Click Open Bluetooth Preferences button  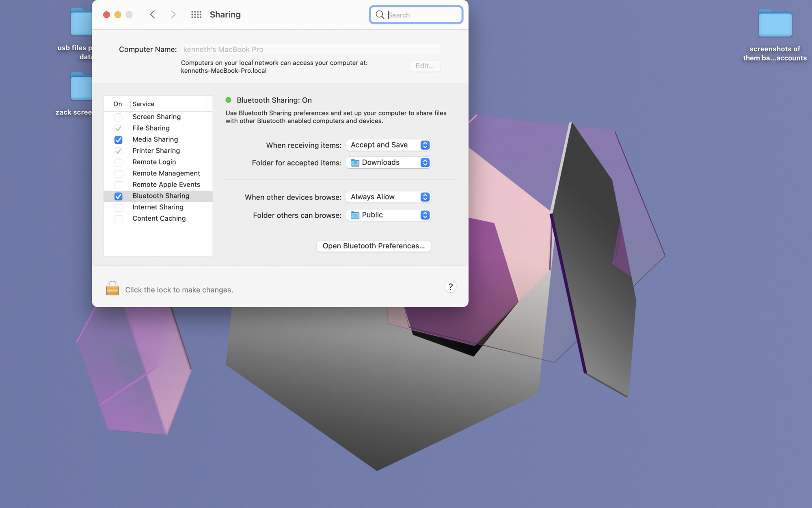click(374, 246)
